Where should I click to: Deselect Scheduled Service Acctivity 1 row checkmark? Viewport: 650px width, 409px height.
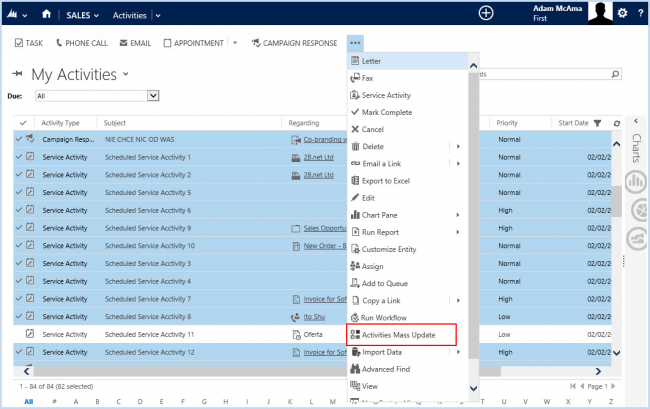19,157
